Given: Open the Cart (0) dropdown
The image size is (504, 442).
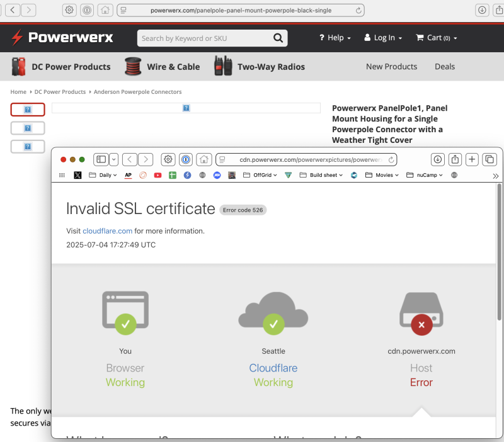Looking at the screenshot, I should click(x=436, y=38).
